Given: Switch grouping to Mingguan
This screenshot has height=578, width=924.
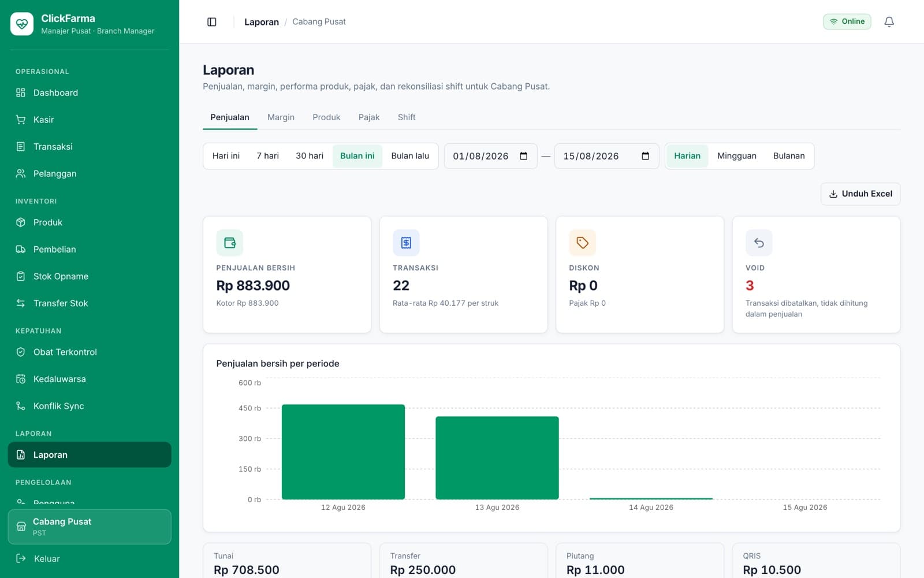Looking at the screenshot, I should pyautogui.click(x=737, y=156).
